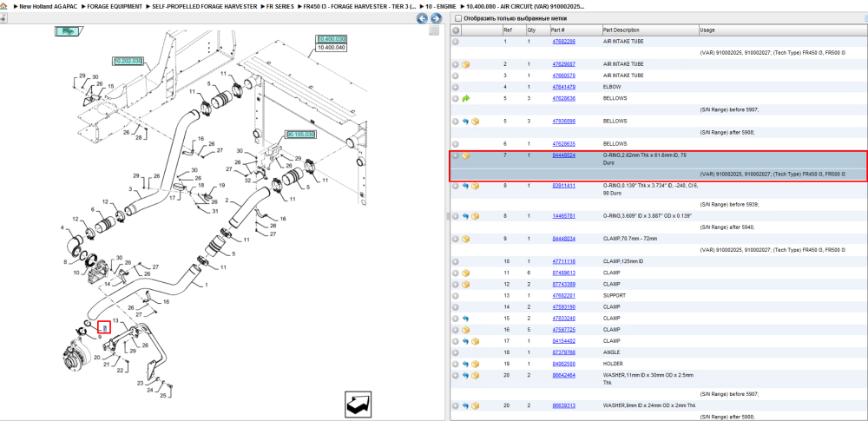Go to previous diagram with left arrow

[422, 18]
